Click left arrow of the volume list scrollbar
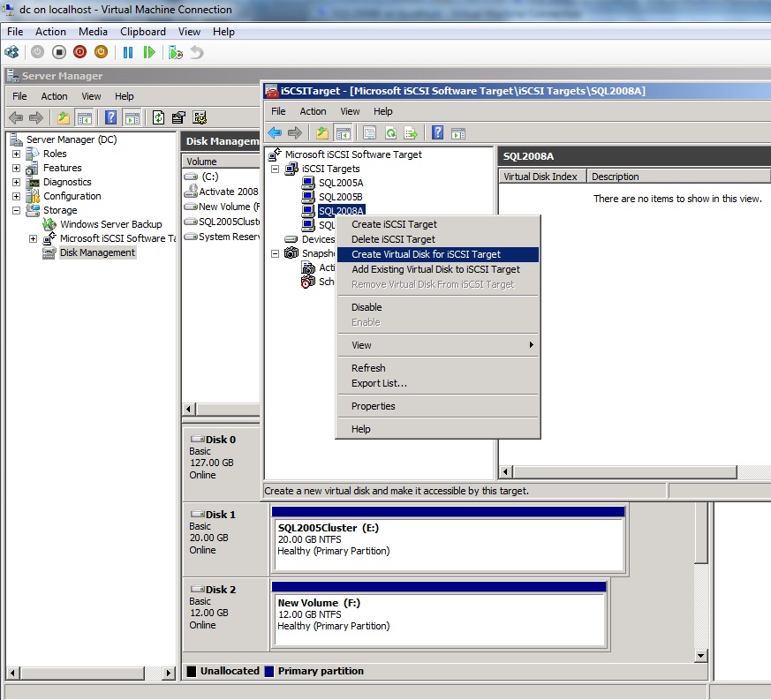Viewport: 771px width, 700px height. point(189,409)
